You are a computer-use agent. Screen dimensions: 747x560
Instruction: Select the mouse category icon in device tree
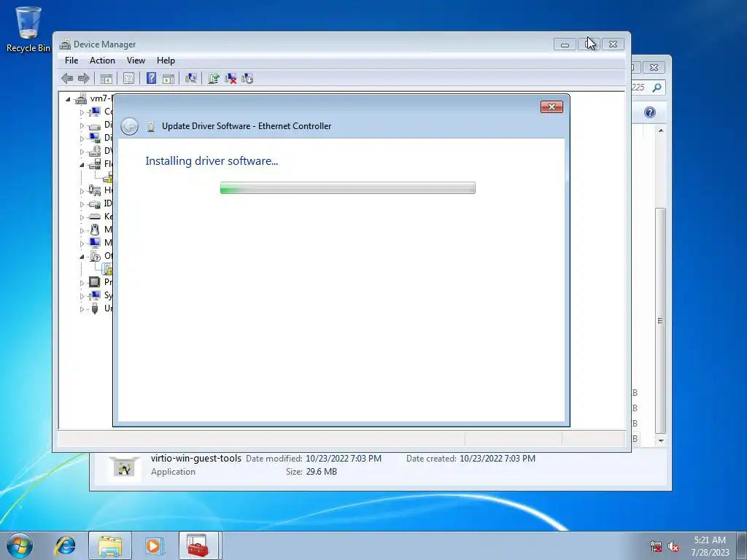coord(95,230)
